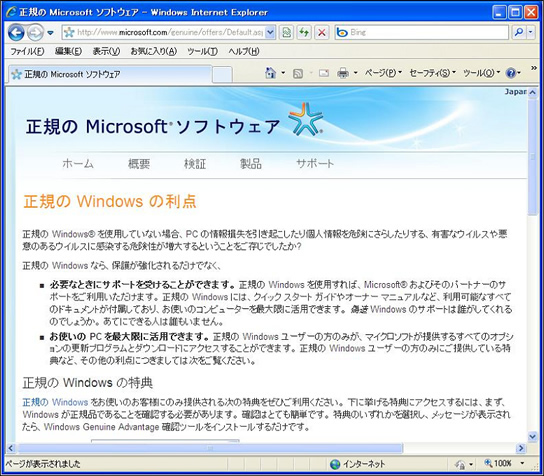Open the ツール(O) command bar menu

click(x=482, y=73)
